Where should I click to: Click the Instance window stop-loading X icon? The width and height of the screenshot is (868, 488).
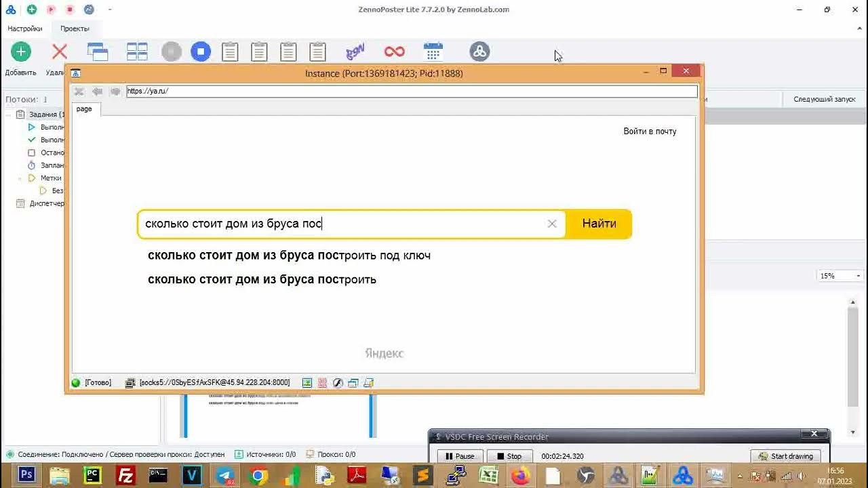pos(79,91)
